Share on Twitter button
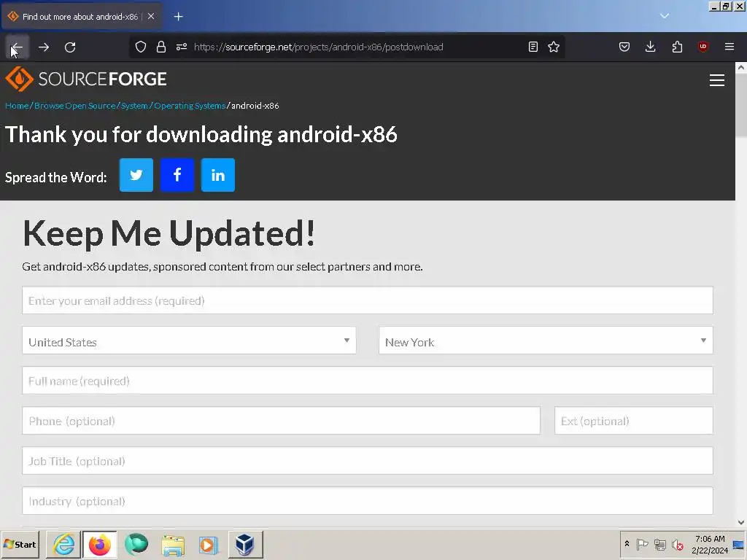 coord(136,175)
